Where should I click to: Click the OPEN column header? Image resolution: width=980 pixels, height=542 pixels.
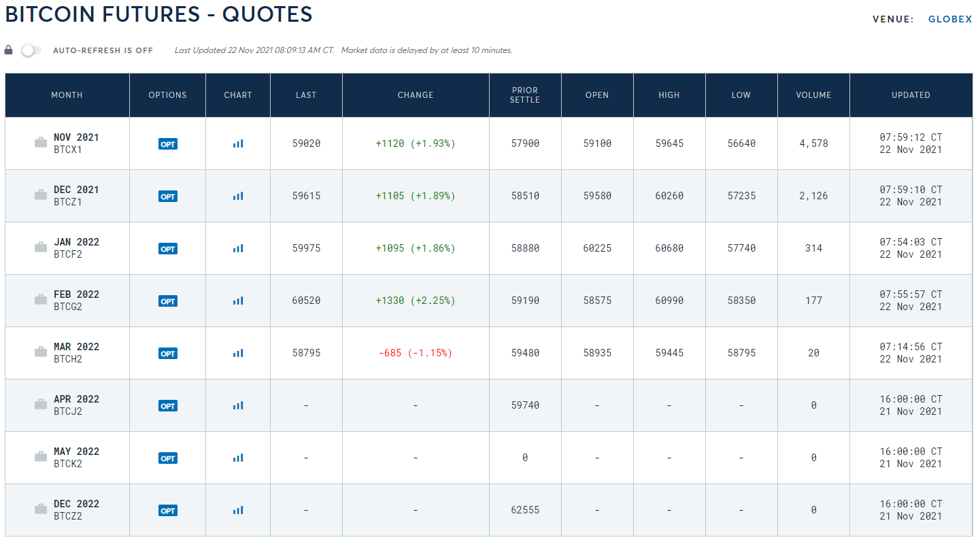click(x=597, y=95)
